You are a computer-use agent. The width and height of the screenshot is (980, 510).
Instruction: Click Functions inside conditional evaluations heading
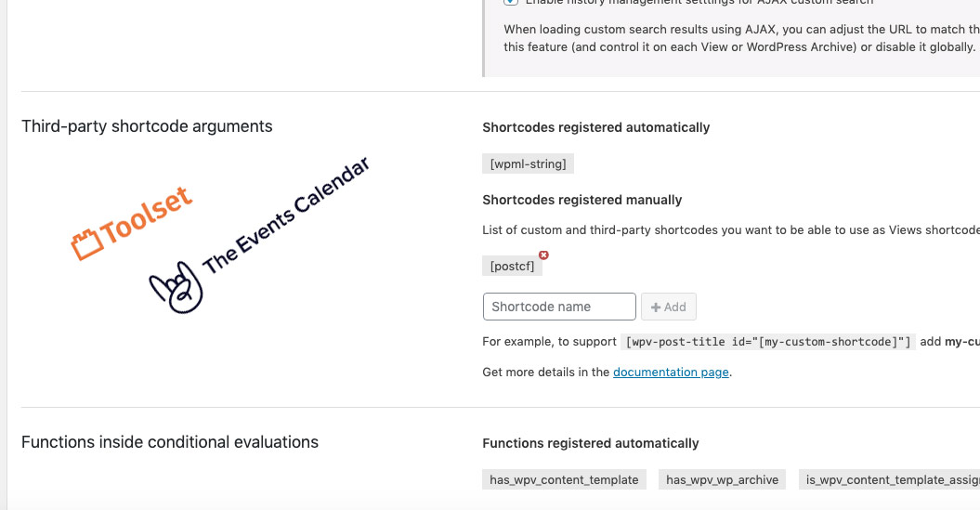tap(170, 442)
